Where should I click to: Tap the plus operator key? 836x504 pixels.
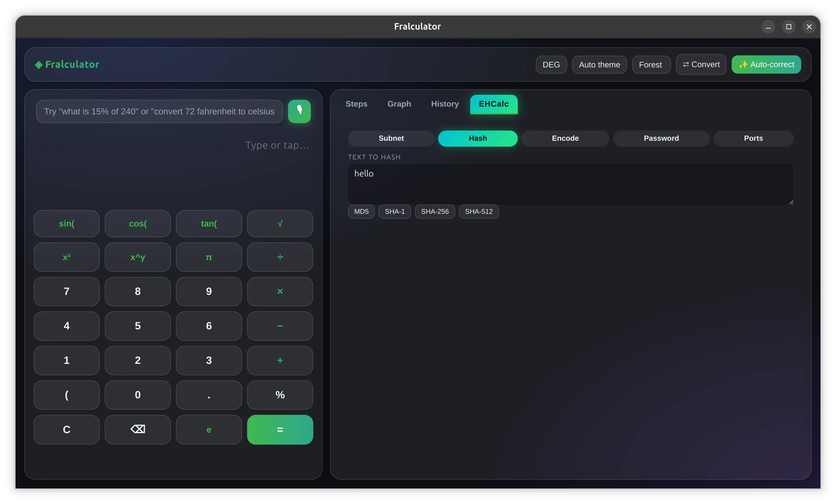tap(280, 360)
